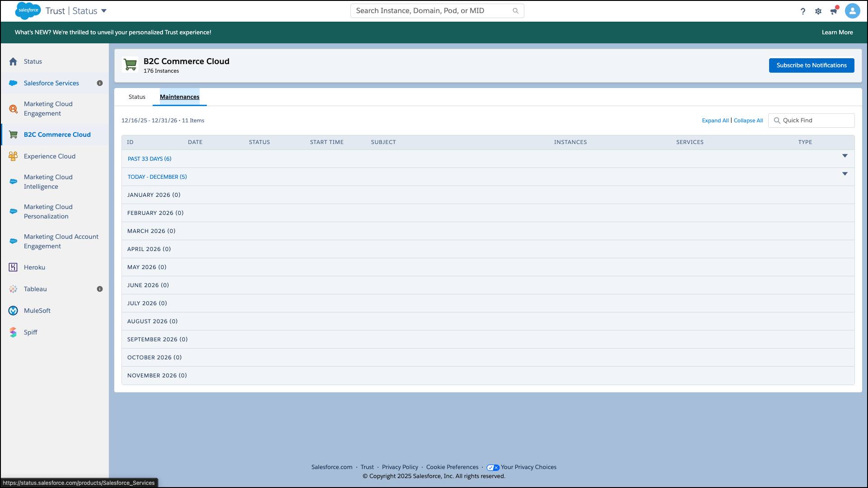The image size is (868, 488).
Task: Click the STATUS column header
Action: 259,142
